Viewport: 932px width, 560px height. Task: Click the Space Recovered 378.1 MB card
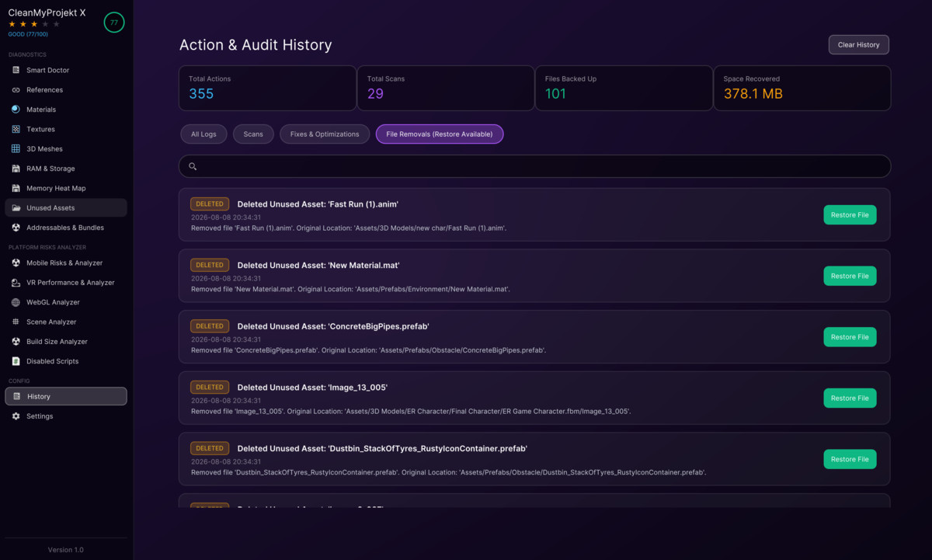[802, 88]
